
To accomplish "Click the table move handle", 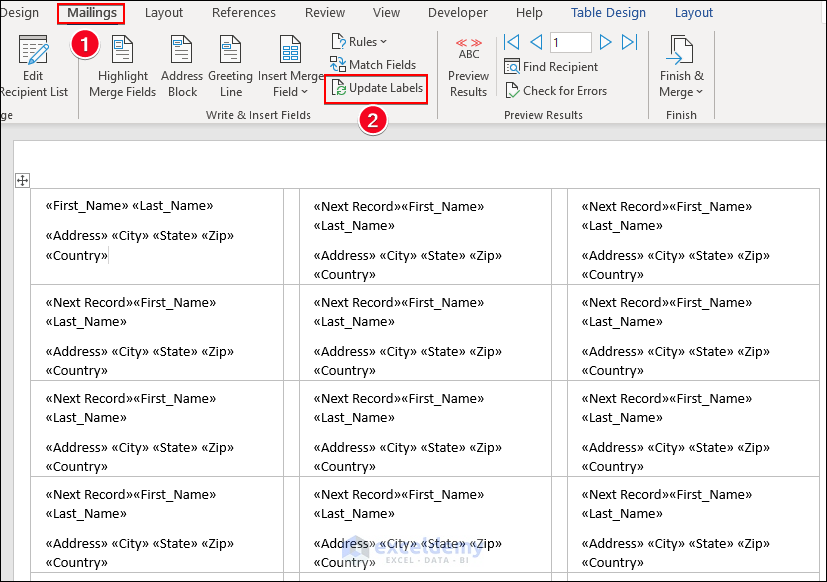I will coord(23,180).
